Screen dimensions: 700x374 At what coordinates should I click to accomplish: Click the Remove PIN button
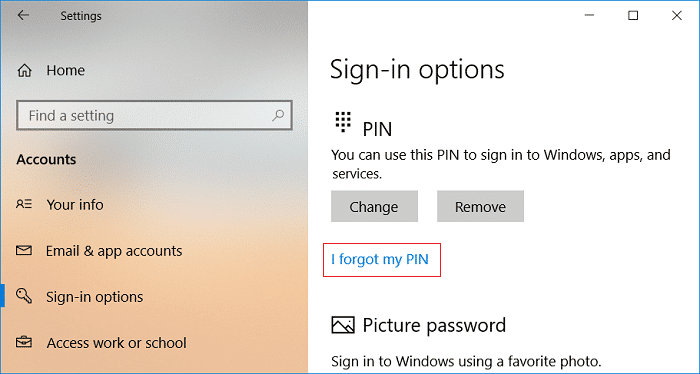coord(480,206)
